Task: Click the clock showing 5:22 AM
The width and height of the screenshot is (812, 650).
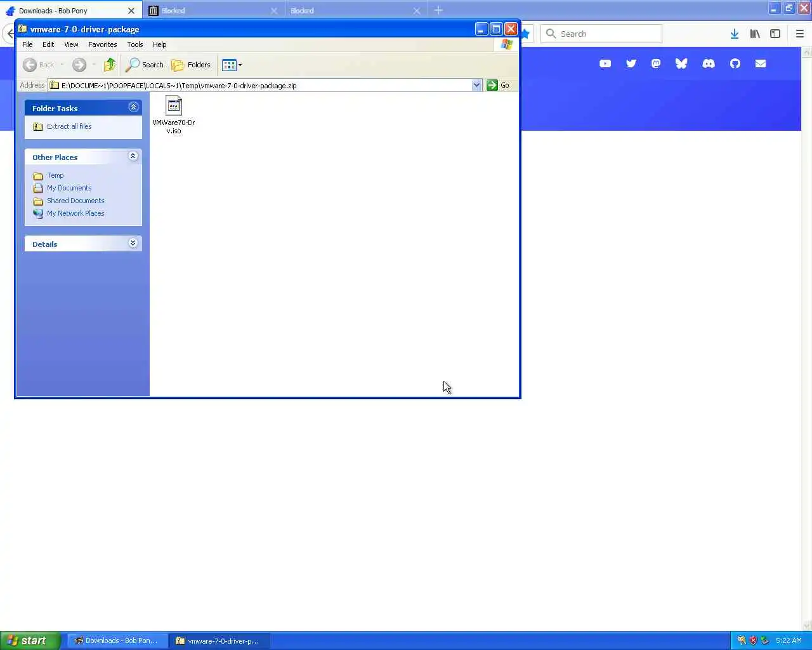Action: (x=789, y=640)
